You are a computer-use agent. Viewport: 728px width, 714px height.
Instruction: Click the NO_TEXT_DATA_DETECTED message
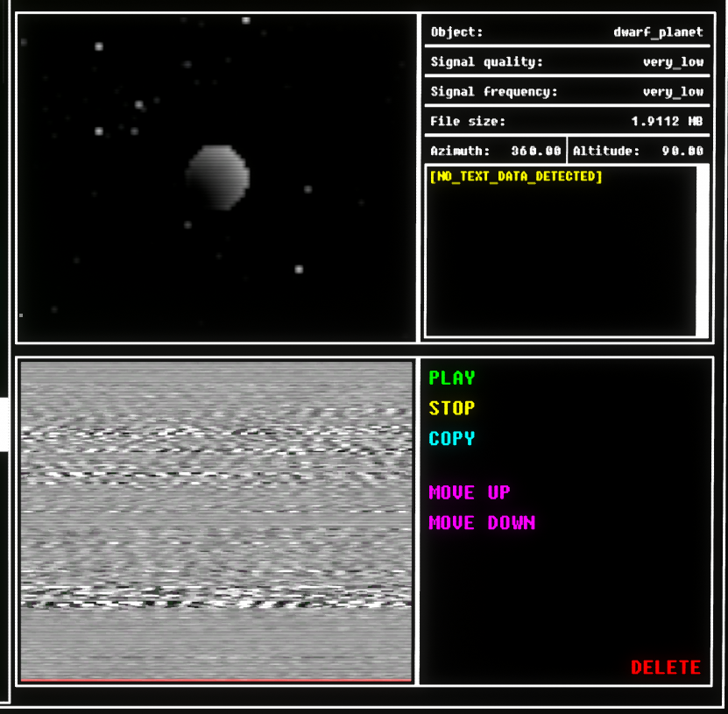tap(516, 177)
